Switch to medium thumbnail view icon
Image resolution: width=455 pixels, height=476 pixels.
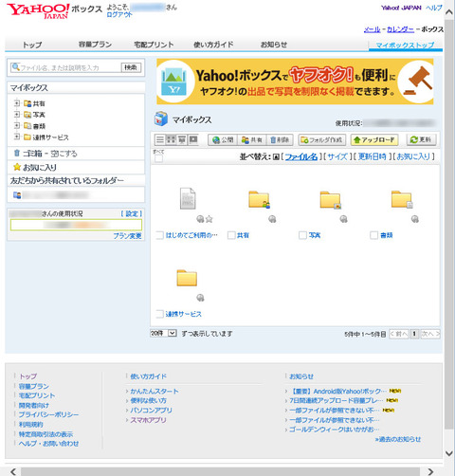pos(182,139)
